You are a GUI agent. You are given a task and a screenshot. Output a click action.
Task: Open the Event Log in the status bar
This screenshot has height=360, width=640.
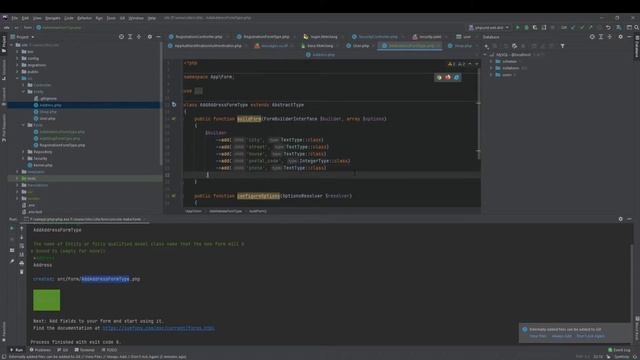619,350
